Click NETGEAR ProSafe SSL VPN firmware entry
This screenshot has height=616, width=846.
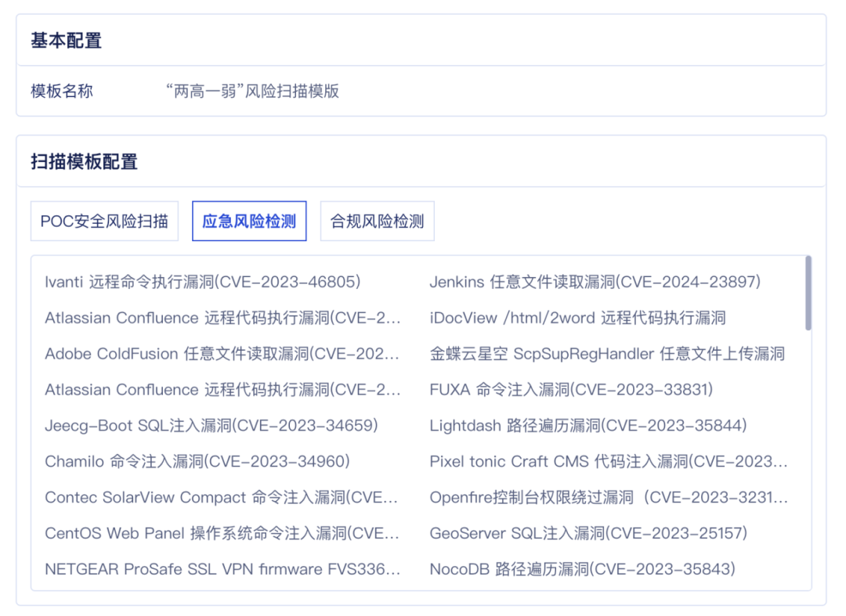pyautogui.click(x=222, y=570)
